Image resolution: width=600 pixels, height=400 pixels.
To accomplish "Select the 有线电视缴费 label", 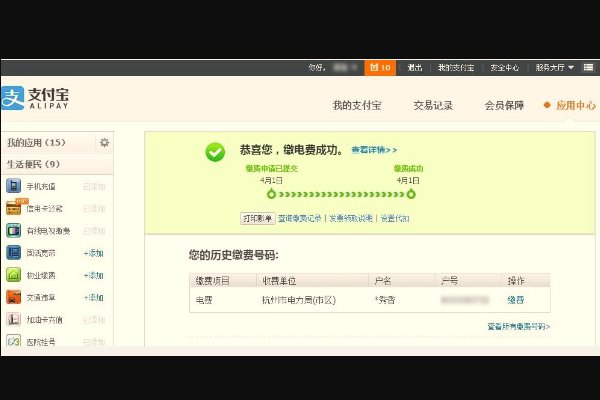I will tap(48, 231).
